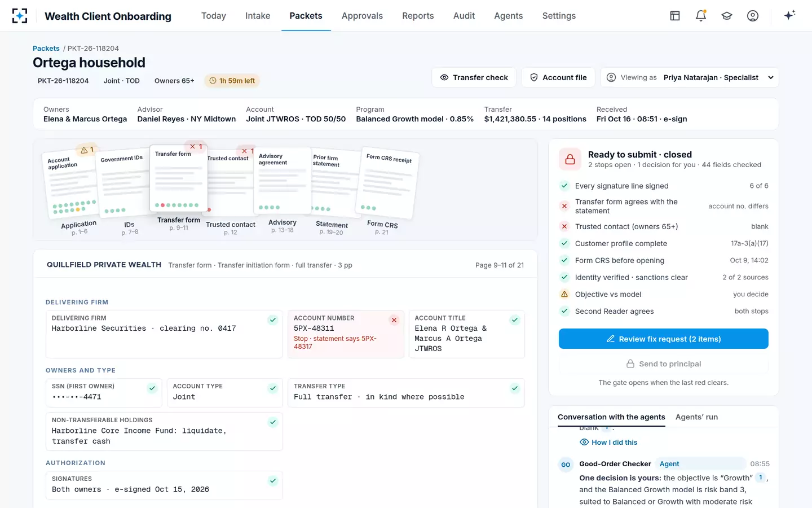Screen dimensions: 812x508
Task: Click the Send to principal button
Action: point(664,364)
